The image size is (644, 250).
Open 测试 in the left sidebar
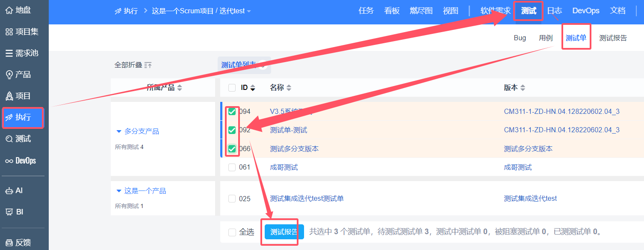click(18, 139)
